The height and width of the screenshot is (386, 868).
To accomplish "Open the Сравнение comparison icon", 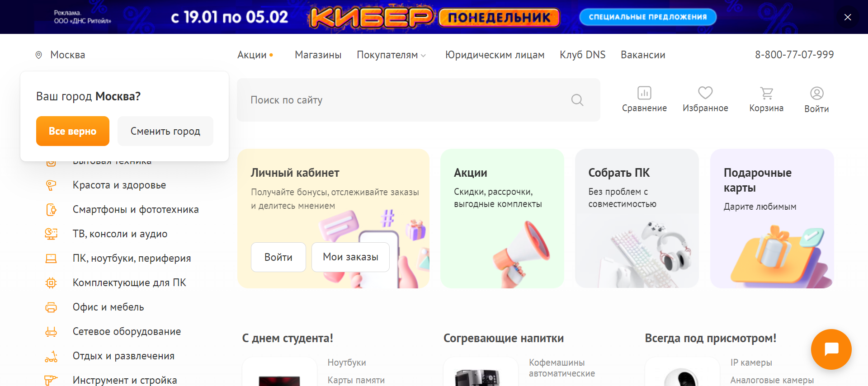I will [x=644, y=93].
